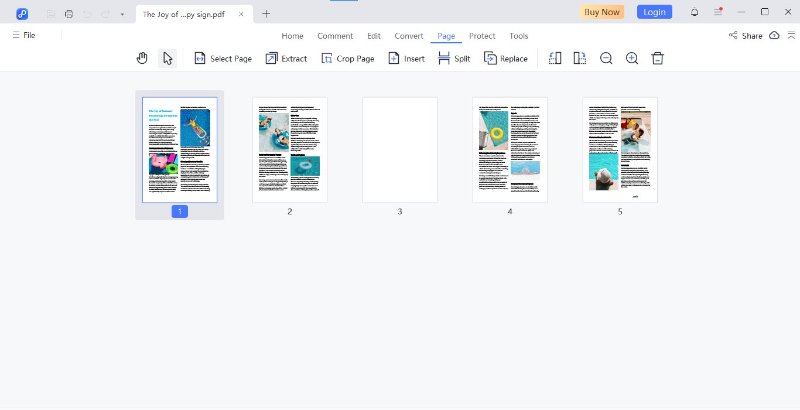
Task: Replace the selected page
Action: point(506,59)
